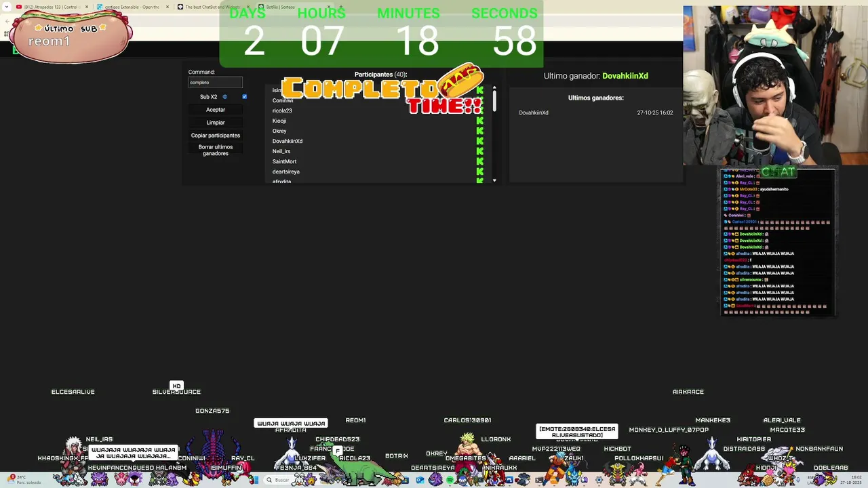Click the Kick icon beside Neill_irs
The image size is (868, 488).
click(480, 151)
